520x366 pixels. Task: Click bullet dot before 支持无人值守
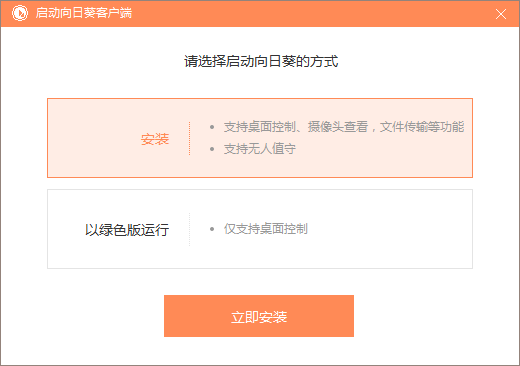[212, 149]
